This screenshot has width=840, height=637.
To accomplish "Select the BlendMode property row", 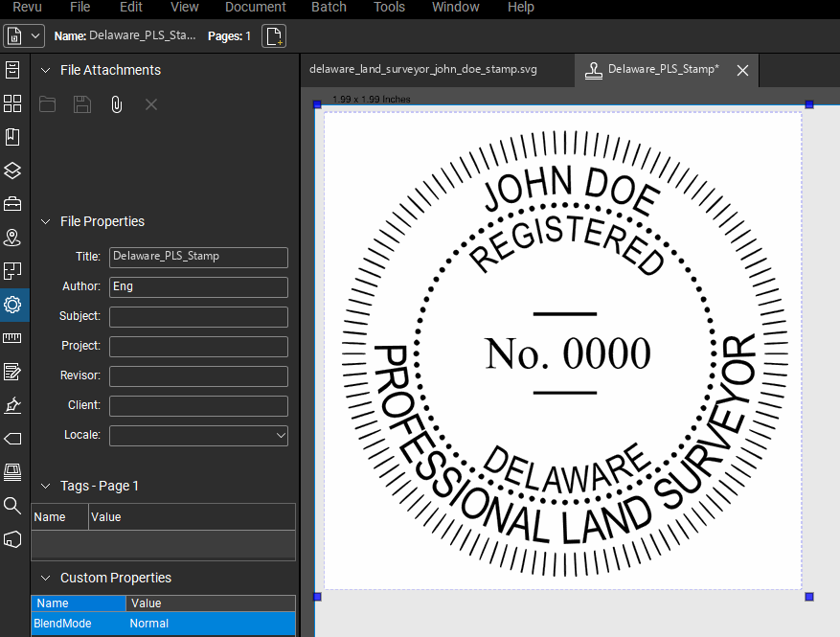I will tap(164, 624).
